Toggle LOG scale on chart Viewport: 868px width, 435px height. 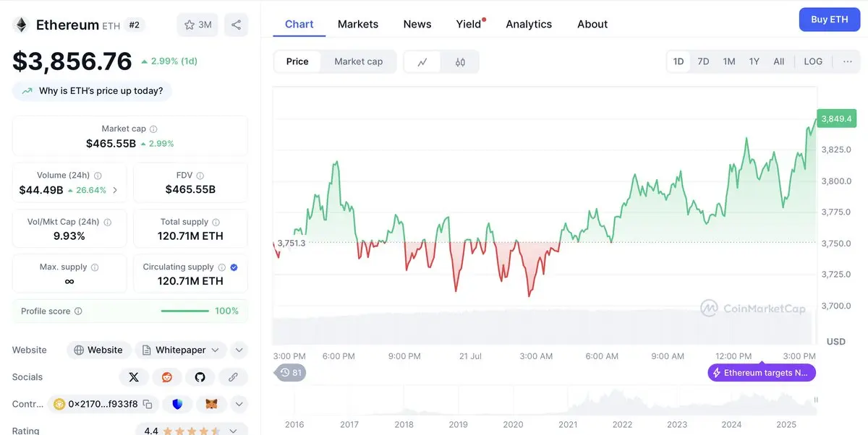(x=813, y=61)
